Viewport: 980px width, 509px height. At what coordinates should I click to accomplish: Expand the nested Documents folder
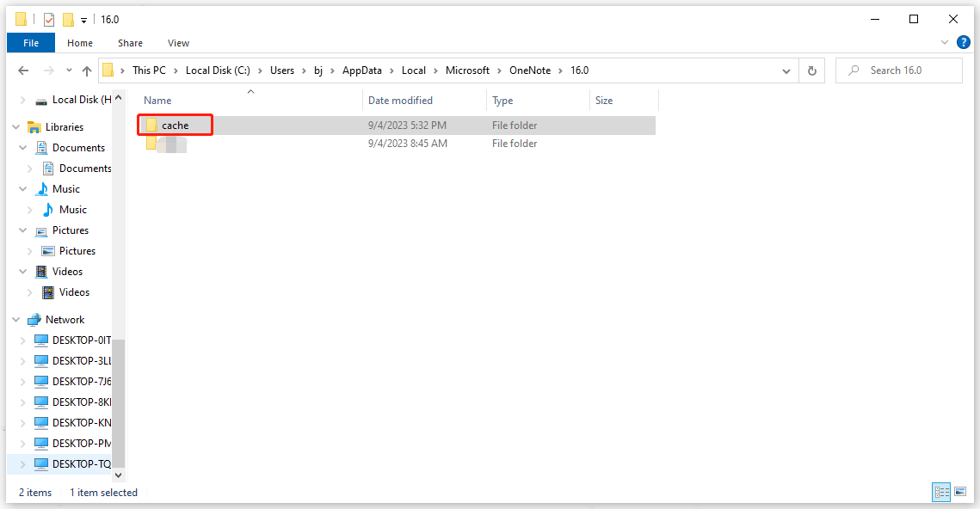tap(30, 169)
